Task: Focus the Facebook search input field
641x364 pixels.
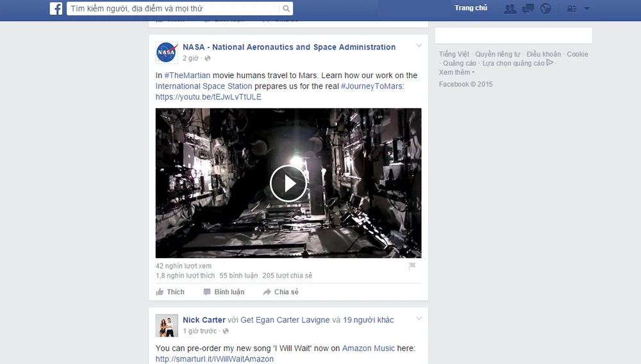Action: pos(173,8)
